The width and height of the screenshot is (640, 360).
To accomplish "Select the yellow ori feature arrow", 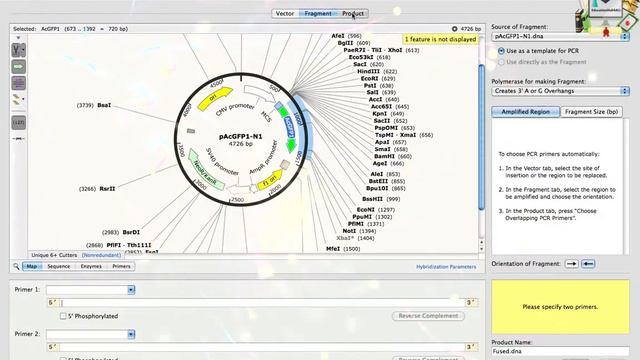I will point(215,98).
